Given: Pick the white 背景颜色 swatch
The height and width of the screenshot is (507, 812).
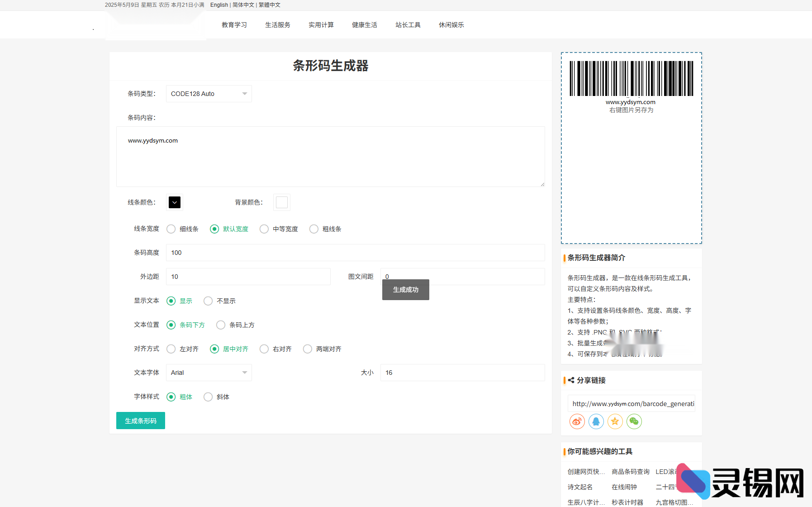Looking at the screenshot, I should [282, 202].
